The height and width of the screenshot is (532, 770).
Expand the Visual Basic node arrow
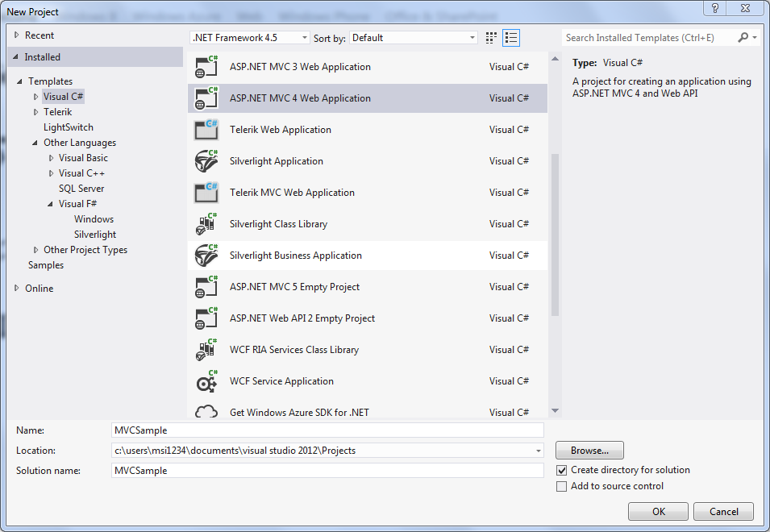click(51, 158)
